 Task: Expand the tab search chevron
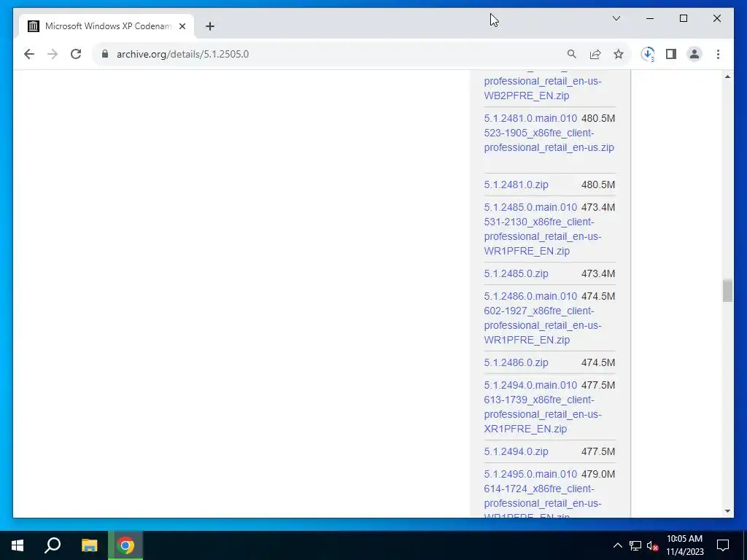(x=616, y=18)
